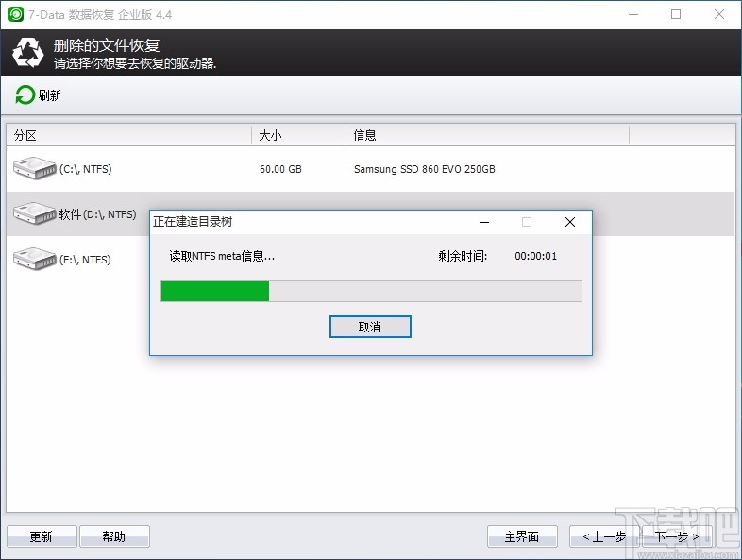Screen dimensions: 742x560
Task: Maximize the main 7-Data window
Action: [x=676, y=14]
